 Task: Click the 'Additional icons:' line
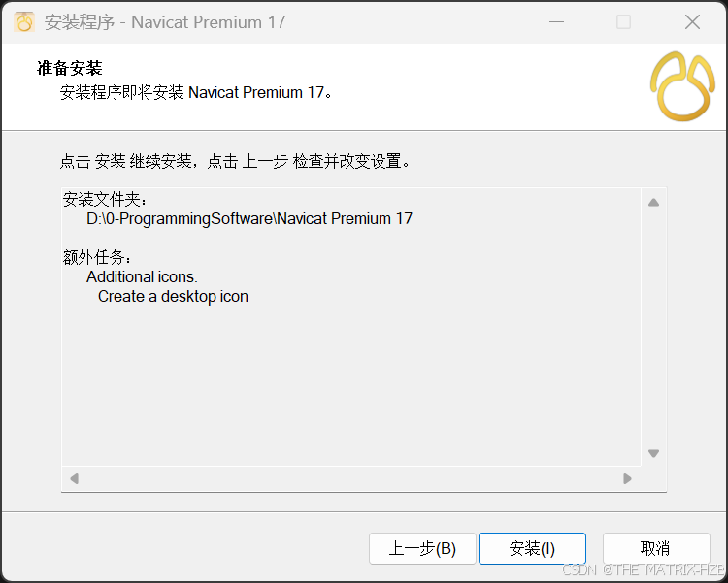(142, 276)
